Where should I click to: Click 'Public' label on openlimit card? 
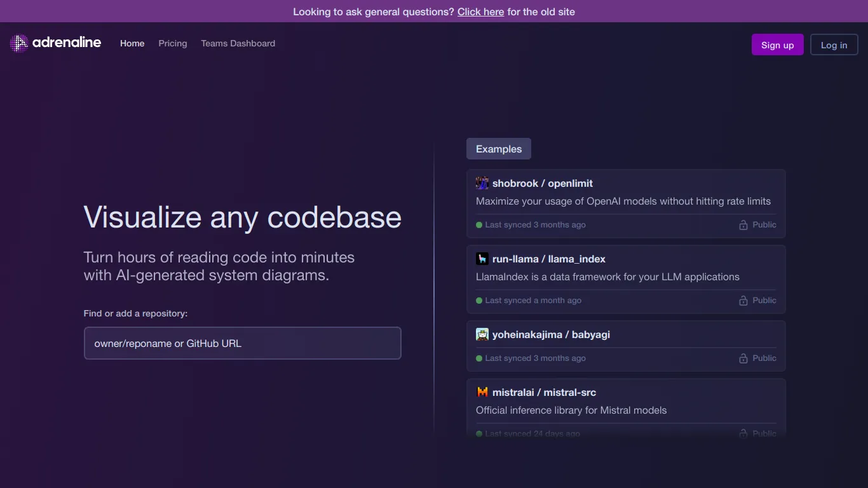764,225
